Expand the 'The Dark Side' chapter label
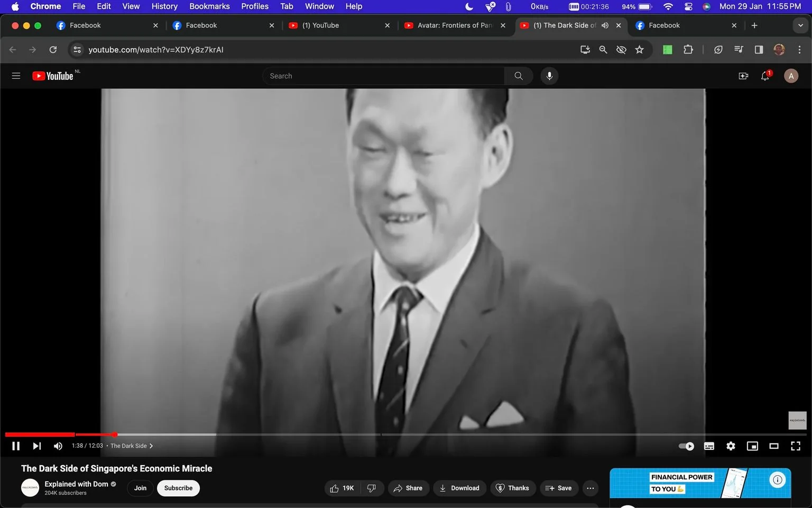Viewport: 812px width, 508px height. tap(132, 446)
